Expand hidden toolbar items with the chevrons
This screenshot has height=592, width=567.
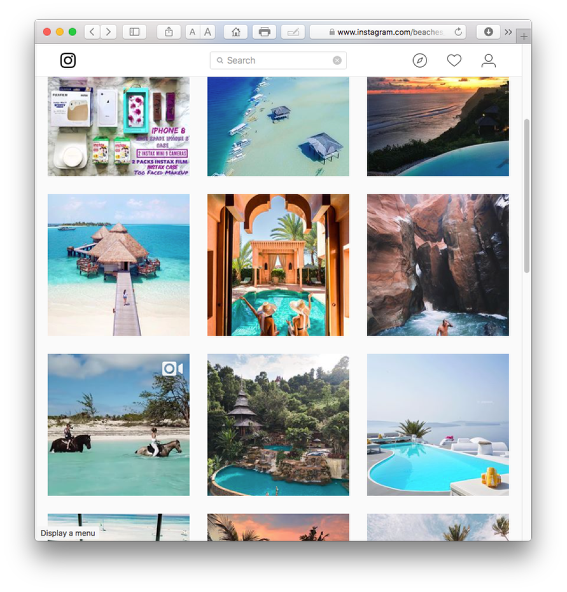508,32
